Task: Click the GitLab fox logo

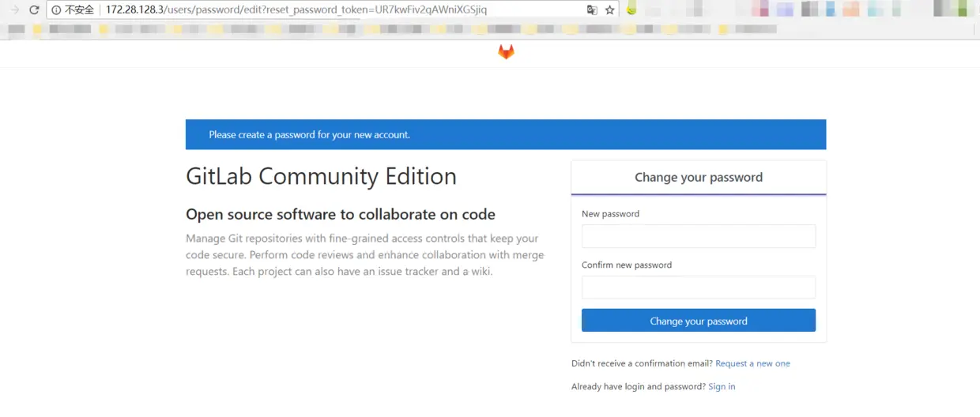Action: [506, 52]
